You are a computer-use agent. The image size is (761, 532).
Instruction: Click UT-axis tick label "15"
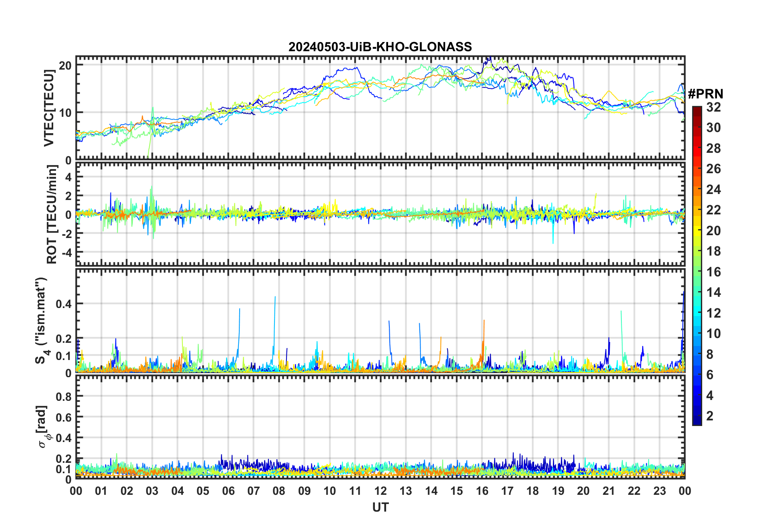point(457,491)
